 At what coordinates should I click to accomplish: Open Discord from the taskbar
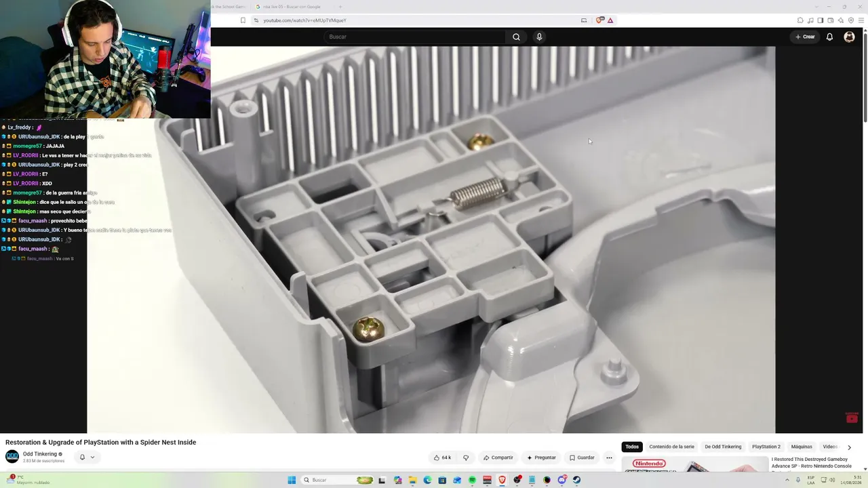(x=561, y=480)
